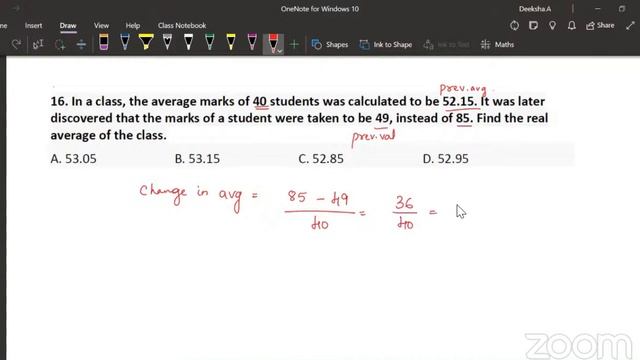The width and height of the screenshot is (640, 360).
Task: Enter full screen mode with arrows icon
Action: click(630, 25)
